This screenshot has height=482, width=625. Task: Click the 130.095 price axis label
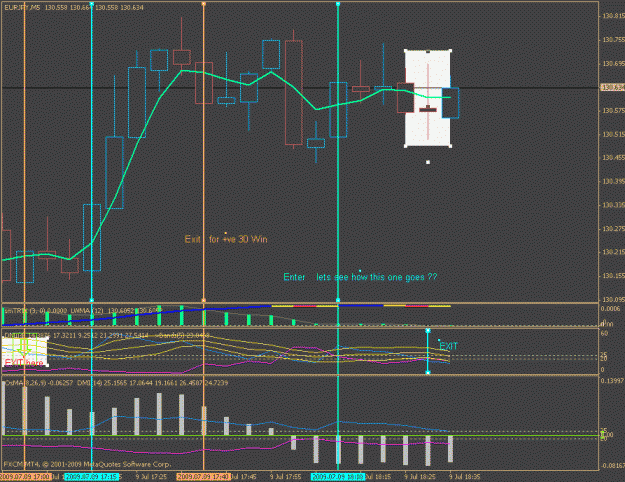click(x=613, y=299)
